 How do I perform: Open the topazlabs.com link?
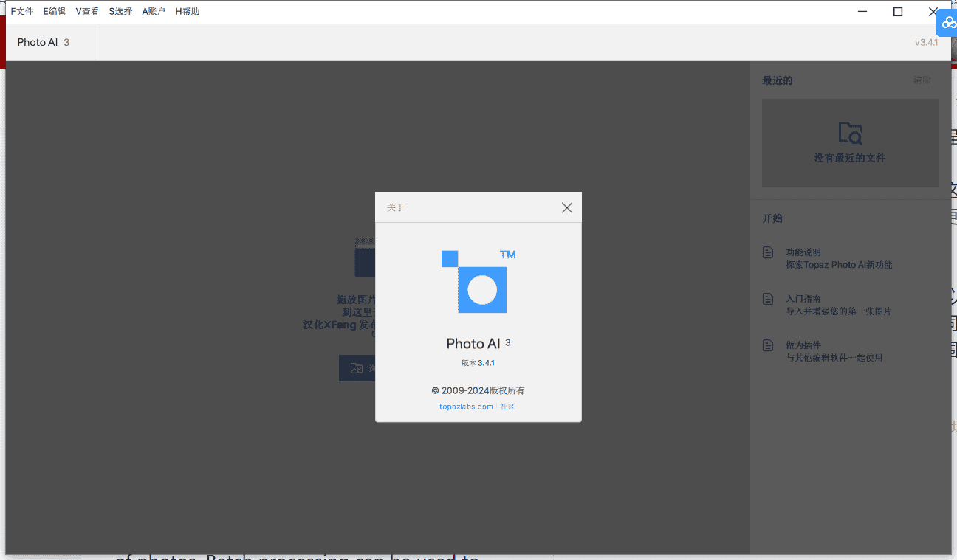pos(466,407)
